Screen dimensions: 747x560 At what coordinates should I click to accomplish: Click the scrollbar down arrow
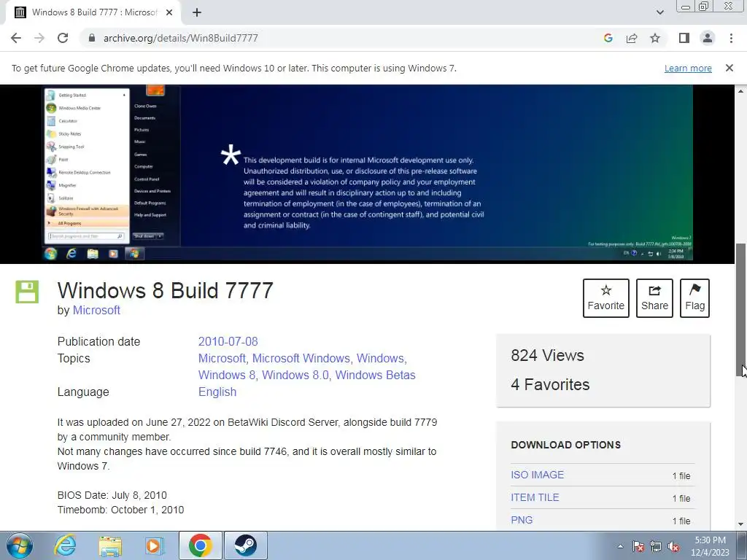click(x=741, y=524)
